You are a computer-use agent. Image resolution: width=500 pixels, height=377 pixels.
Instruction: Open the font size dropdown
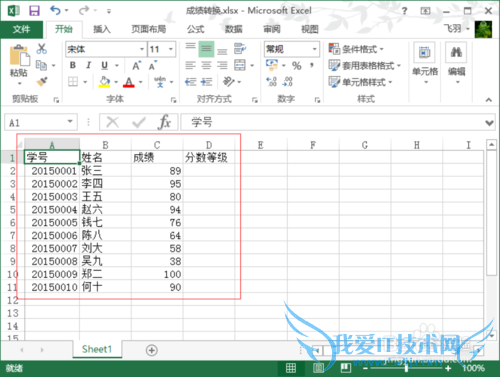click(x=171, y=49)
